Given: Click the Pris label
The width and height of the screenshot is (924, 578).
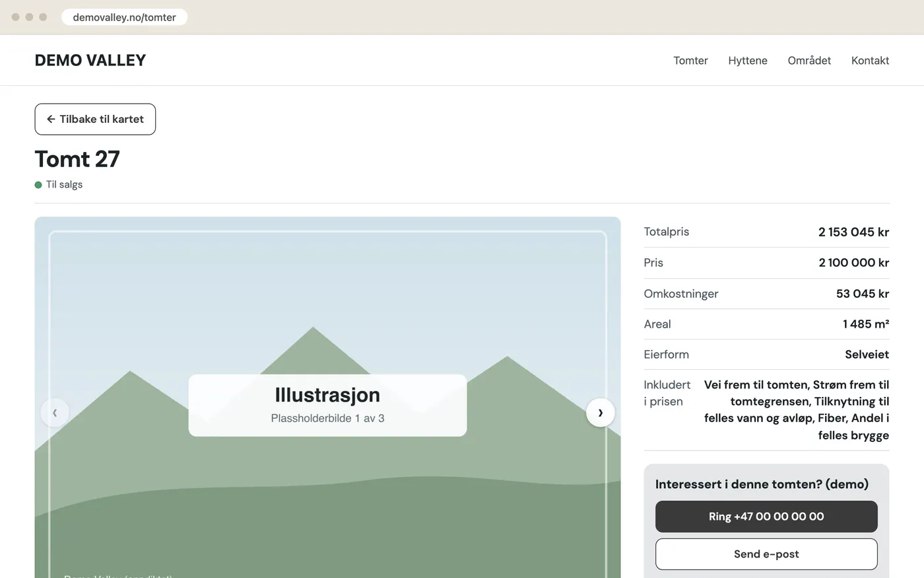Looking at the screenshot, I should tap(653, 263).
